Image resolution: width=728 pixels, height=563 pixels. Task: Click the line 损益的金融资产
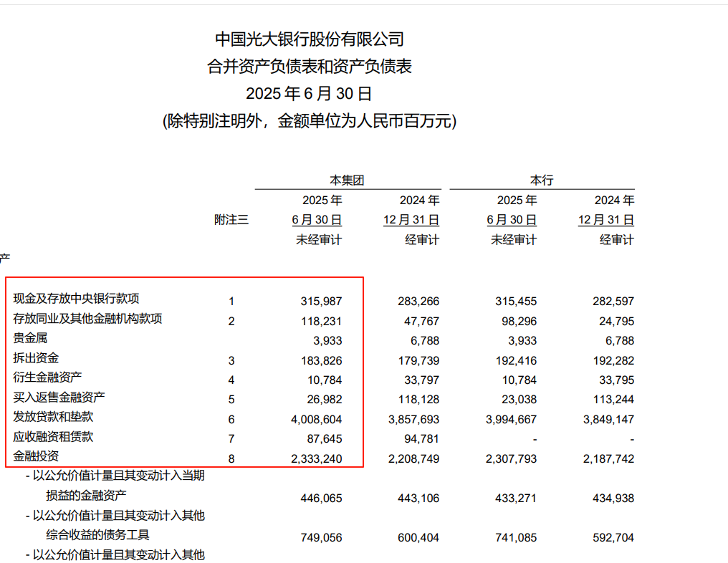coord(86,496)
